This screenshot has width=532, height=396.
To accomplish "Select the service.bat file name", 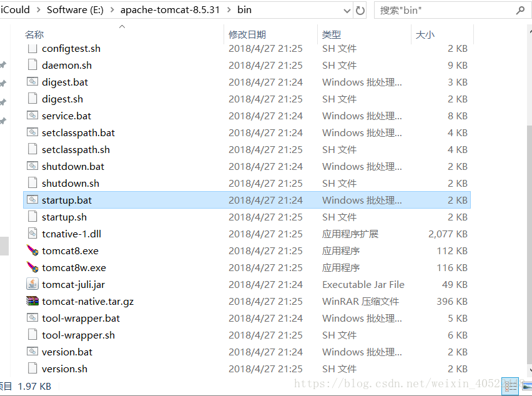I will click(x=66, y=116).
